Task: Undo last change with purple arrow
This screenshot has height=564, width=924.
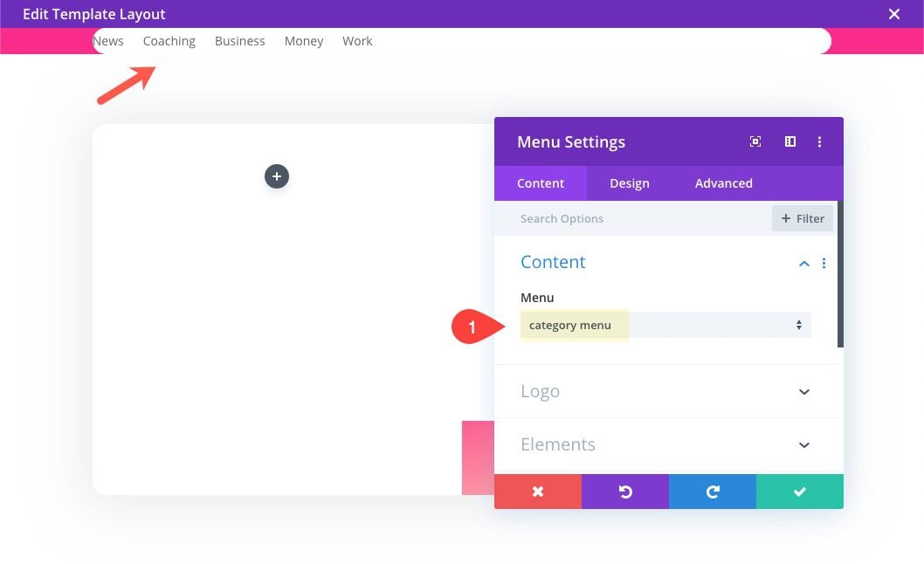Action: 625,492
